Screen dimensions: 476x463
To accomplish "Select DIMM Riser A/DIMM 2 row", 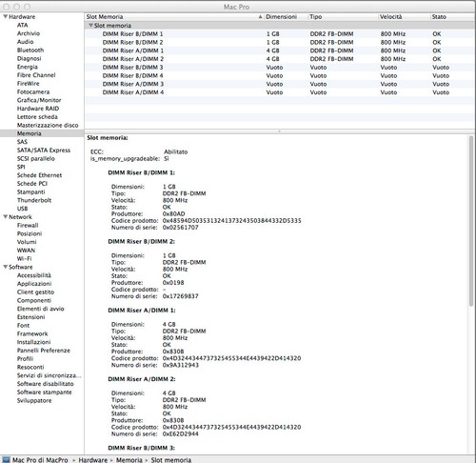I will click(x=280, y=59).
